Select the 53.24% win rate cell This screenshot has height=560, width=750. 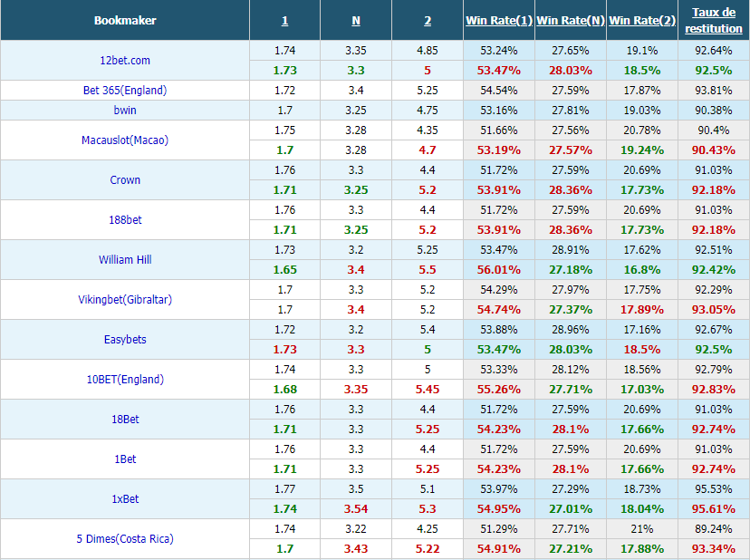[499, 50]
